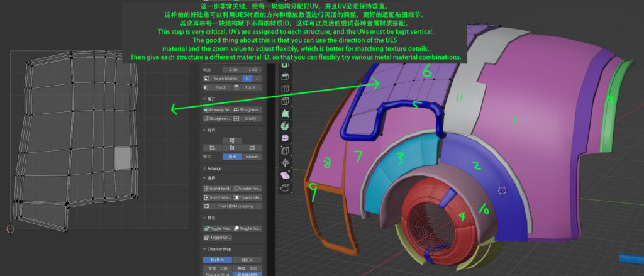The image size is (644, 276).
Task: Select the Bevel tool in viewport toolbar
Action: tap(284, 88)
